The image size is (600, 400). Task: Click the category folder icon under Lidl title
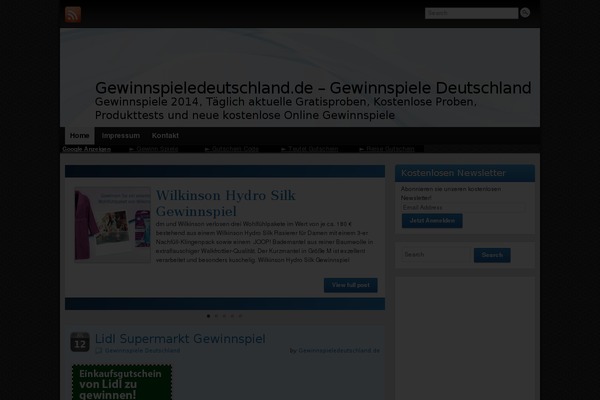tap(99, 351)
